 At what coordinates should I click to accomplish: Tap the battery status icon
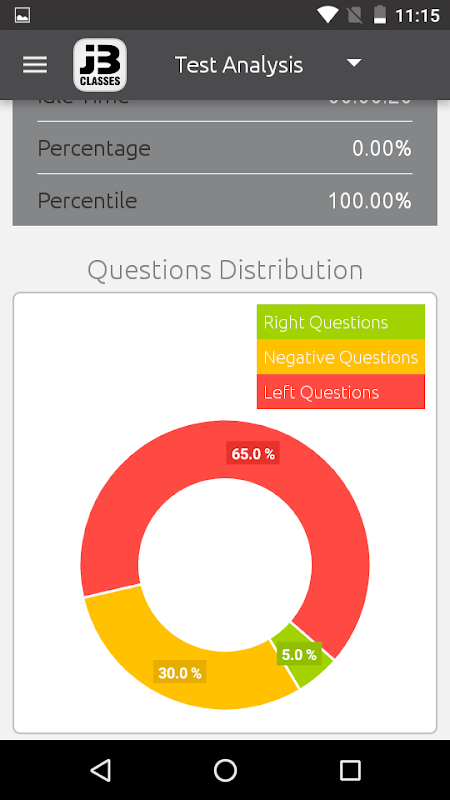pos(380,15)
